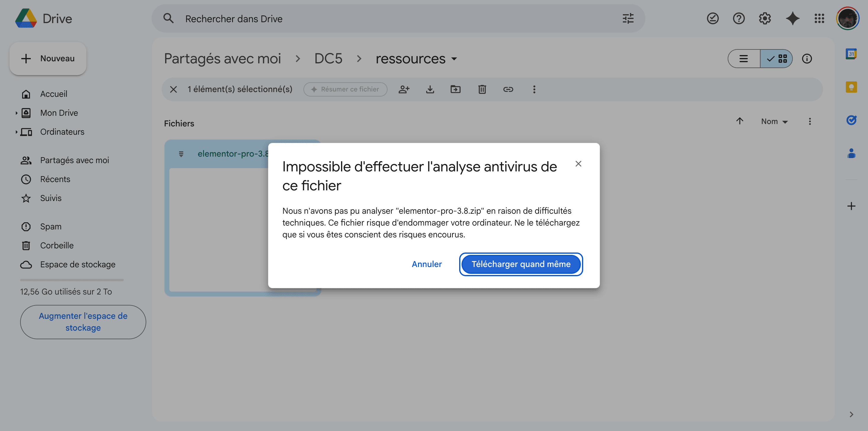The width and height of the screenshot is (868, 431).
Task: Open the help menu icon
Action: click(x=739, y=19)
